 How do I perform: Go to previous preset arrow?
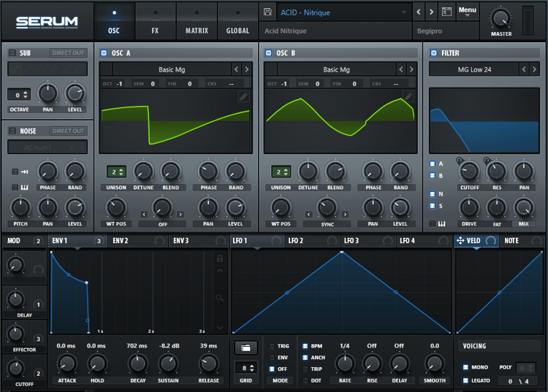click(419, 12)
